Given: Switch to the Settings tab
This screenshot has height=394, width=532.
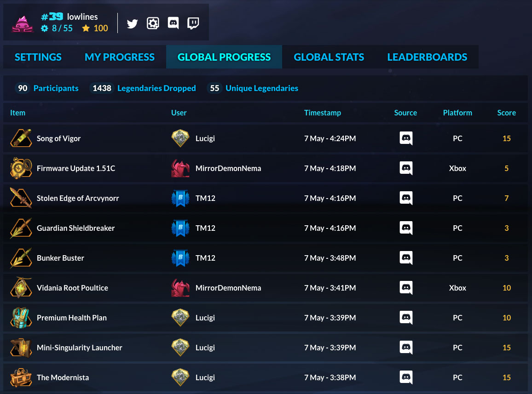Looking at the screenshot, I should click(38, 57).
